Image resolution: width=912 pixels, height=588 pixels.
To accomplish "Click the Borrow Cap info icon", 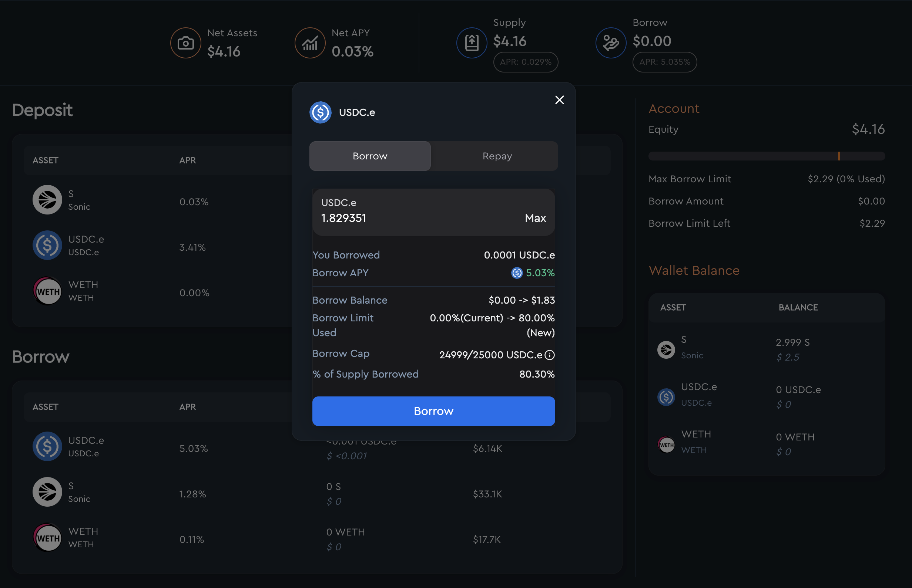I will (549, 355).
